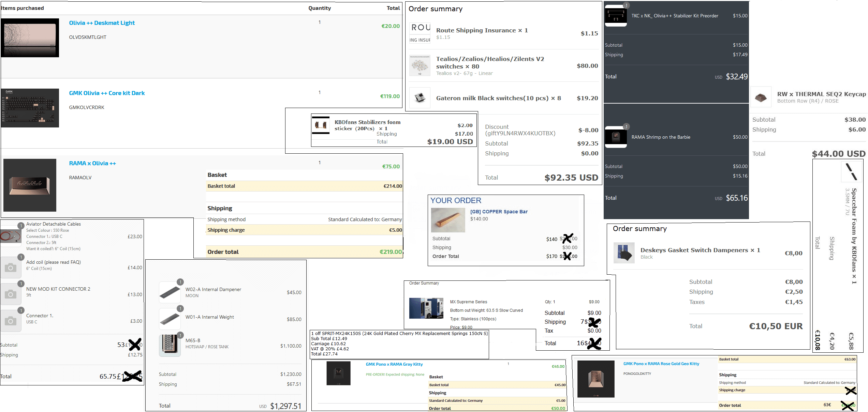Click the quantity badge on RAMA Shrimp on the Barbie image

pos(626,127)
